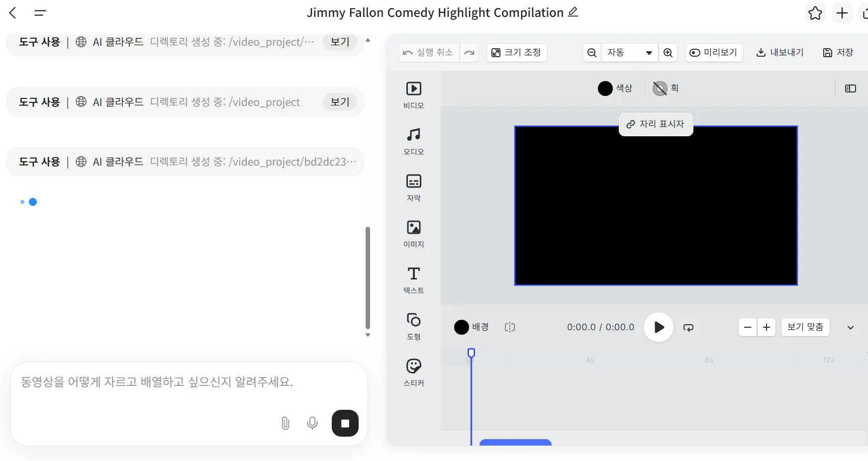Click the 4s mark on timeline ruler
The width and height of the screenshot is (868, 461).
pyautogui.click(x=590, y=360)
